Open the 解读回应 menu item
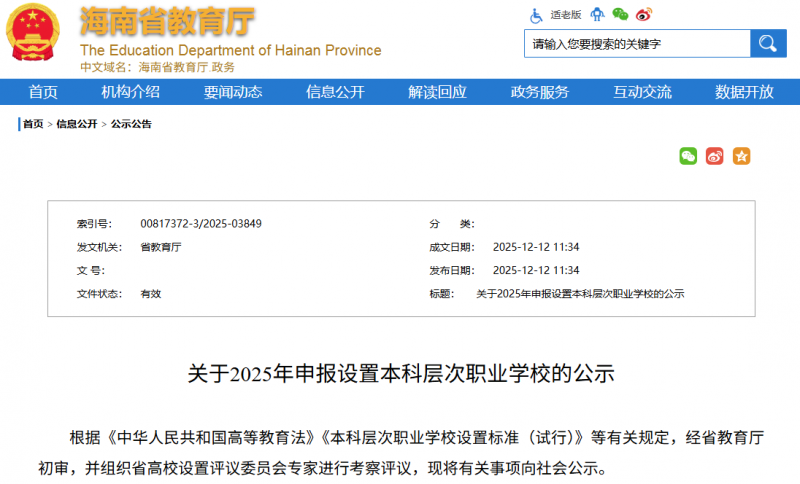 437,92
